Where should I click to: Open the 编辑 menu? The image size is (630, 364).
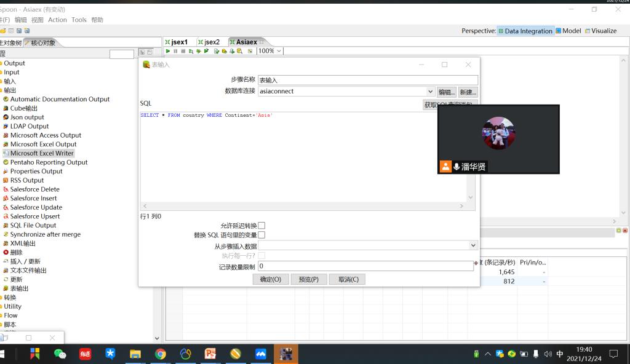click(x=20, y=20)
